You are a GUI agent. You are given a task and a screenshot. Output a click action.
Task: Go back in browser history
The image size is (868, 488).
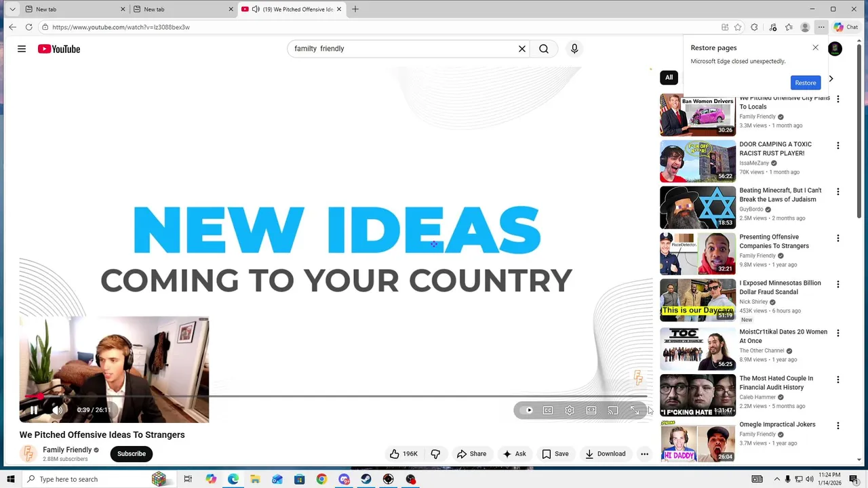[12, 27]
